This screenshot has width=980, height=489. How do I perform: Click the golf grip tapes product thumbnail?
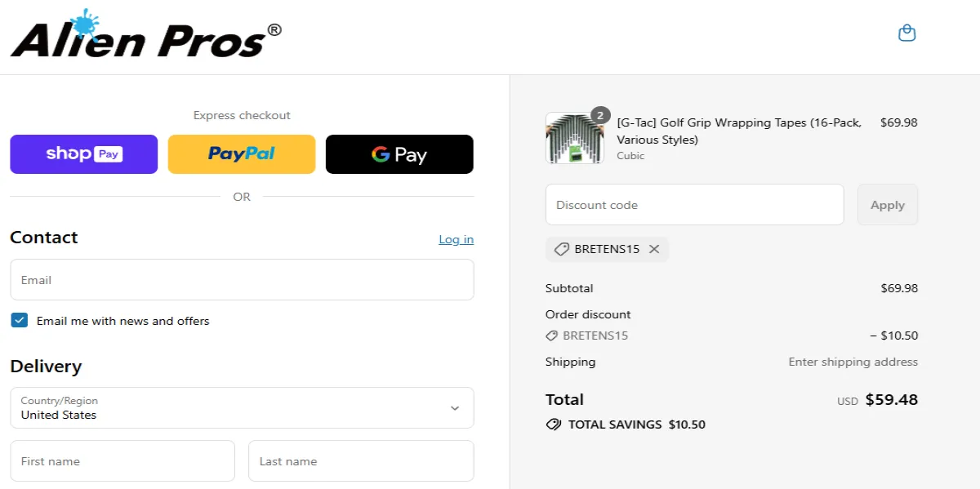coord(574,138)
